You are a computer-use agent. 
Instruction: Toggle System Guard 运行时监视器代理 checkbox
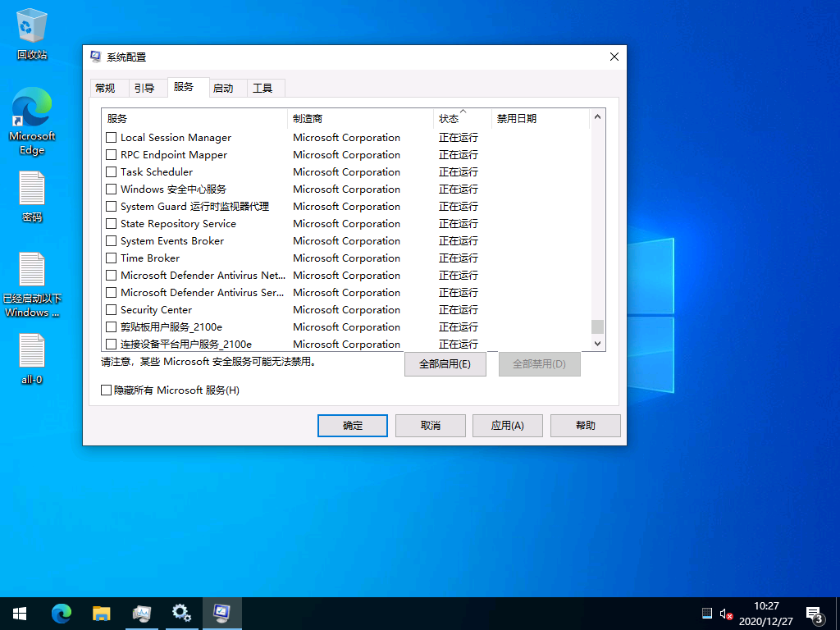click(111, 206)
